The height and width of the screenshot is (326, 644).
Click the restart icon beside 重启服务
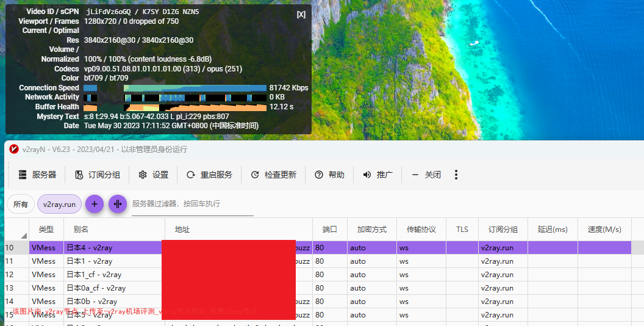click(x=190, y=175)
